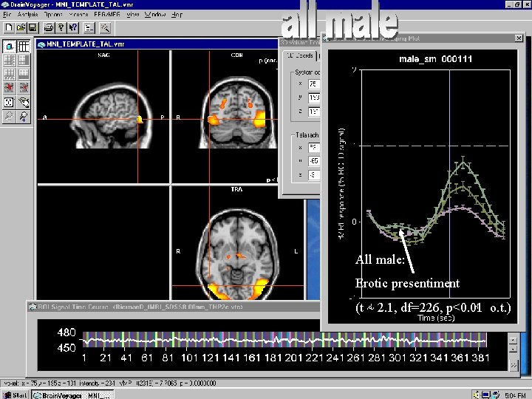Select the pointing hand tool icon
Image resolution: width=532 pixels, height=399 pixels.
coord(24,102)
